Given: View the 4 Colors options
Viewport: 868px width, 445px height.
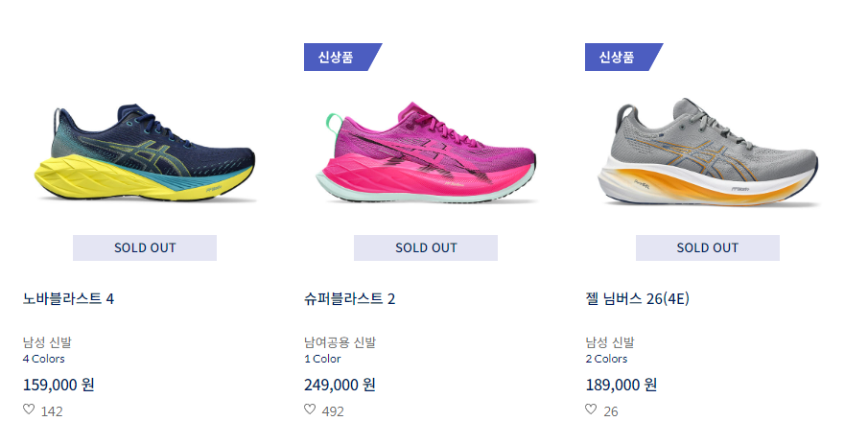Looking at the screenshot, I should [x=44, y=359].
